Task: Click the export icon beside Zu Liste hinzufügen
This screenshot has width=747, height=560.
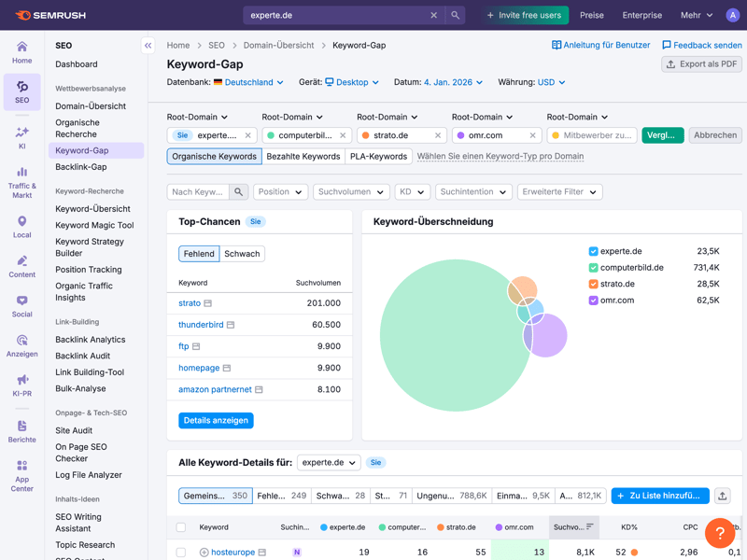Action: [x=722, y=496]
